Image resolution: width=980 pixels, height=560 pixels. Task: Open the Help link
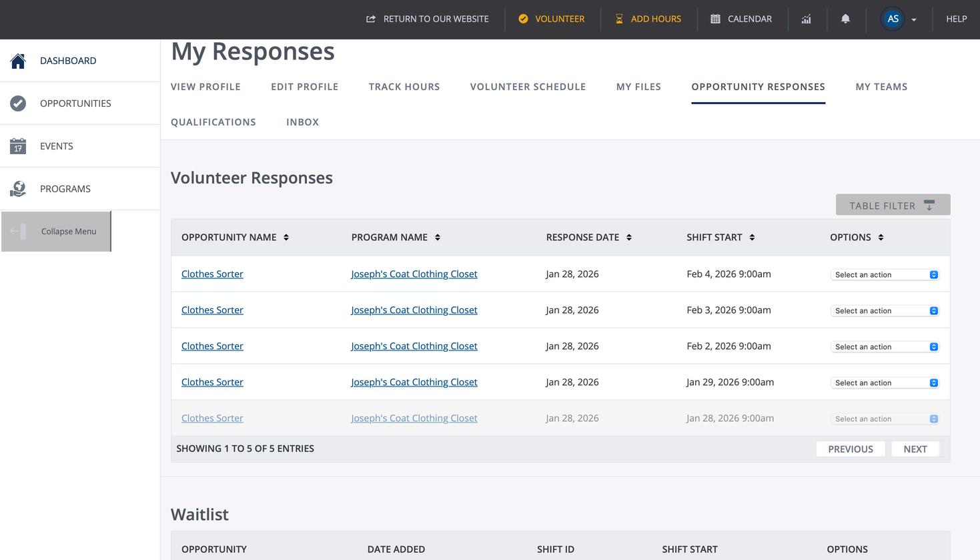click(956, 19)
